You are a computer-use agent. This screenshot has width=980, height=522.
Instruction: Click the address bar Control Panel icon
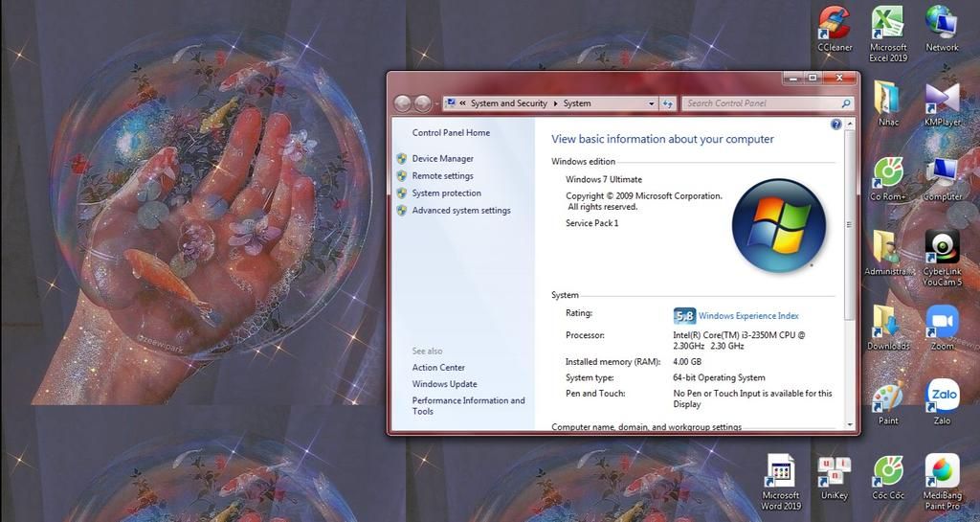(450, 103)
